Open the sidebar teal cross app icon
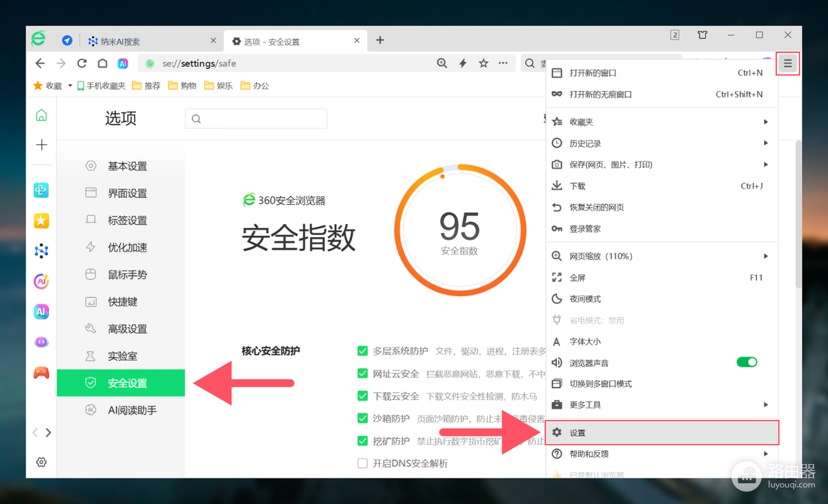This screenshot has height=504, width=828. click(41, 190)
